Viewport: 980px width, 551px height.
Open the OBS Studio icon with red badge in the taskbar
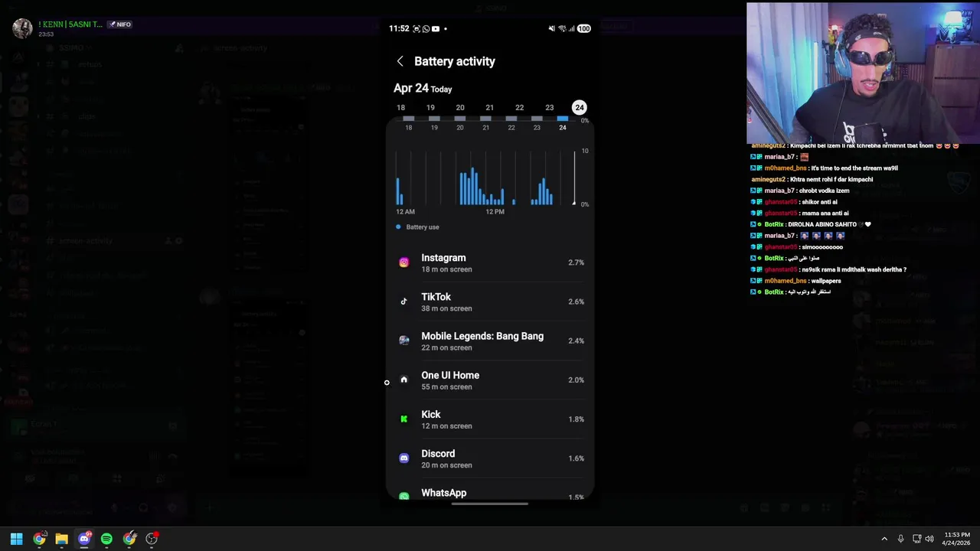152,539
